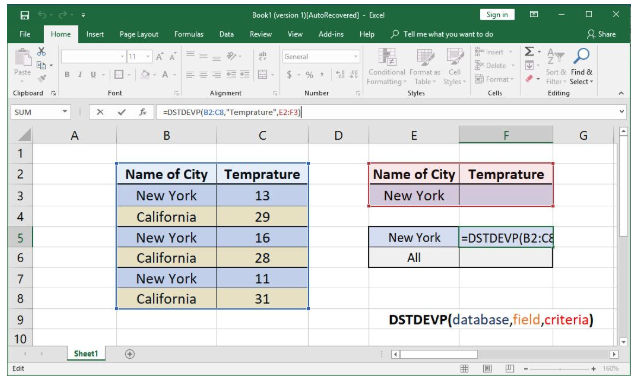Open the Help tab
The image size is (638, 380).
coord(367,34)
